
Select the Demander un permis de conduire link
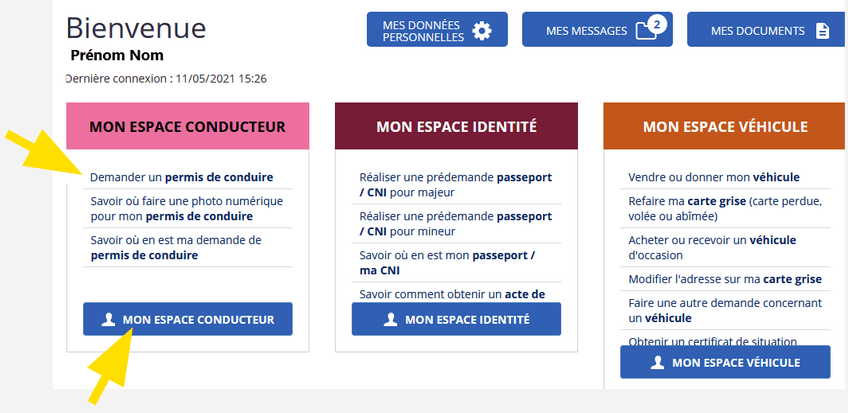(x=182, y=177)
